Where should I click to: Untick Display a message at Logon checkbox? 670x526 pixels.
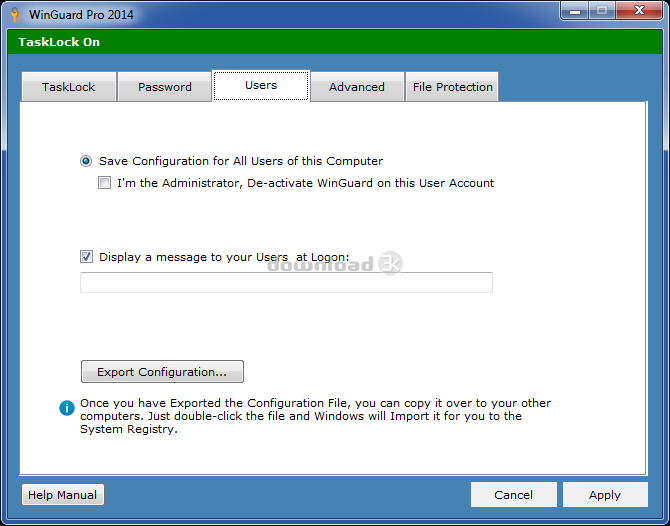pyautogui.click(x=86, y=257)
